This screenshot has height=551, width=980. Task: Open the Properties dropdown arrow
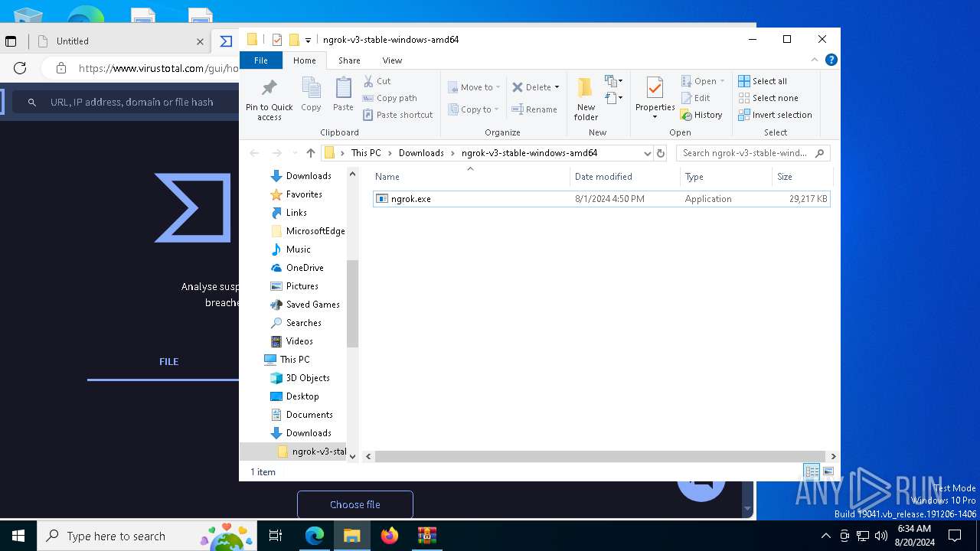tap(655, 117)
